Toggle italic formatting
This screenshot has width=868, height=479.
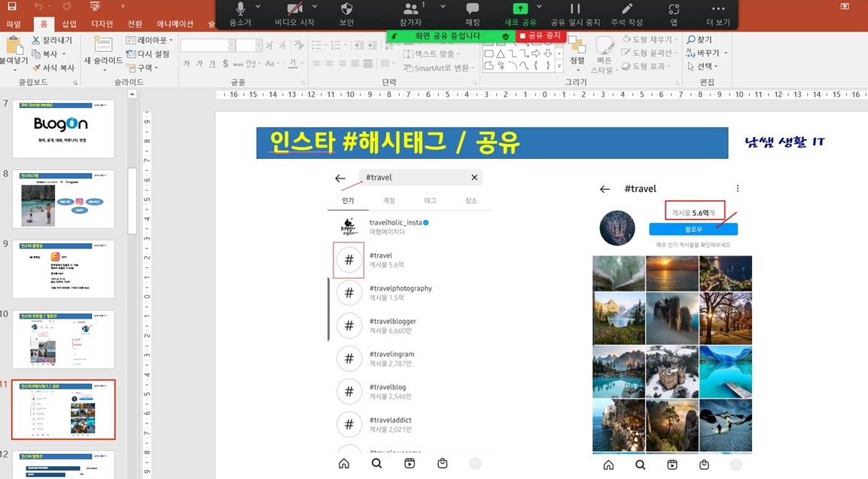[199, 64]
